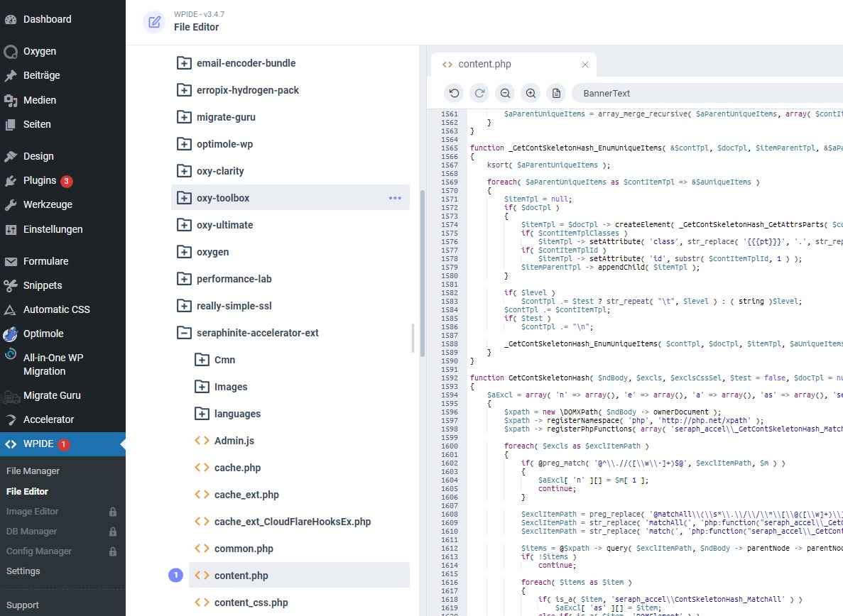Expand the email-encoder-bundle folder
The image size is (843, 616).
point(184,63)
